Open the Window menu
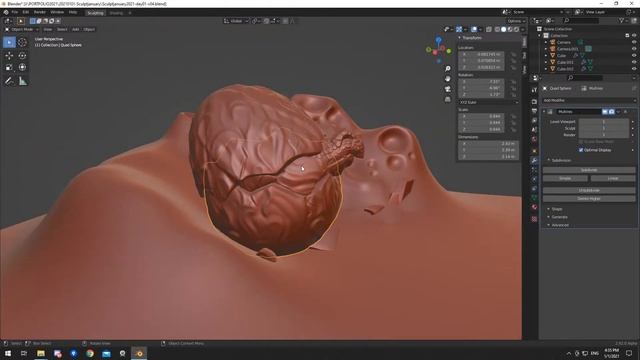 click(57, 12)
